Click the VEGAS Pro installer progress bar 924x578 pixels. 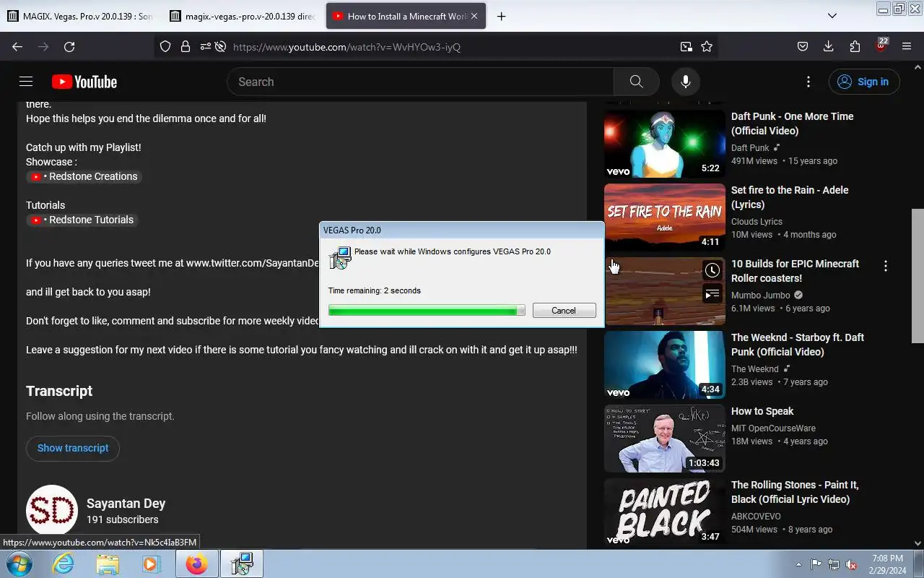tap(427, 310)
